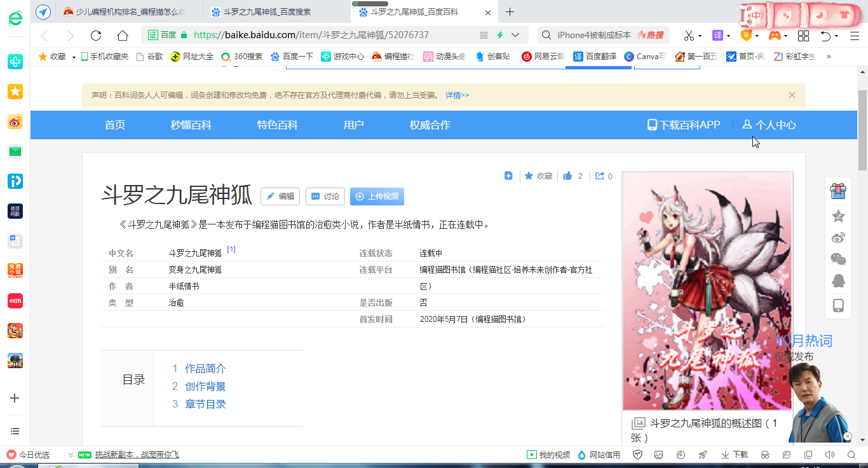This screenshot has width=868, height=468.
Task: Click the blue plus icon above title
Action: pos(508,175)
